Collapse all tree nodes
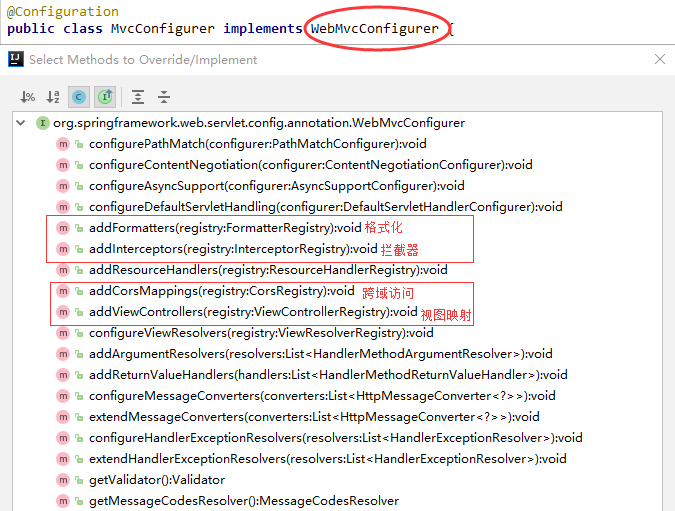The width and height of the screenshot is (675, 511). [164, 97]
